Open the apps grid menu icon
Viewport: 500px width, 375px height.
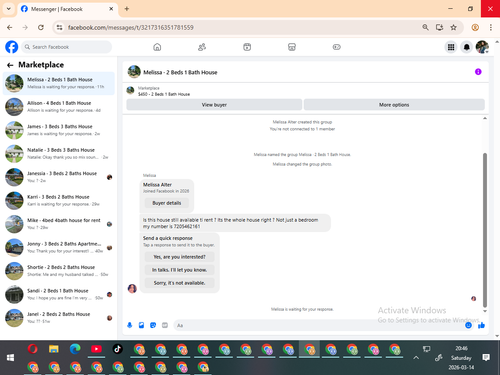point(451,47)
